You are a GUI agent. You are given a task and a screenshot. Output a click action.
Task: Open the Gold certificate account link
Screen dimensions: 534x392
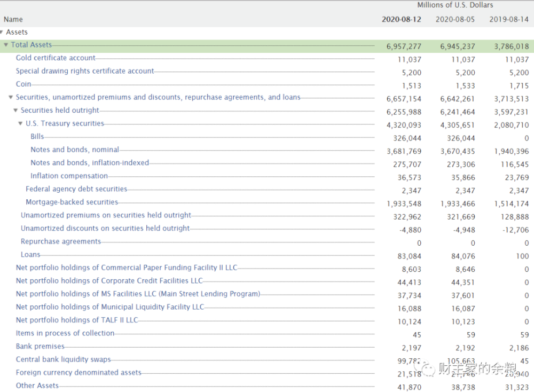pos(56,58)
